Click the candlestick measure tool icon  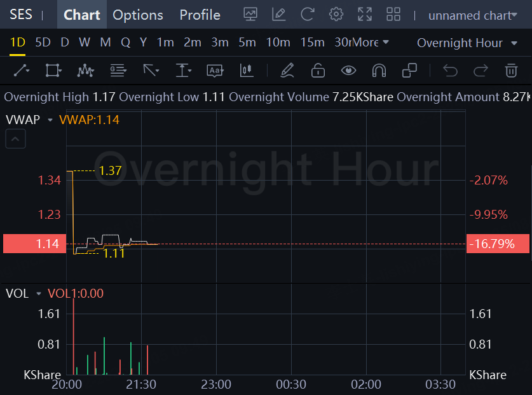coord(247,70)
